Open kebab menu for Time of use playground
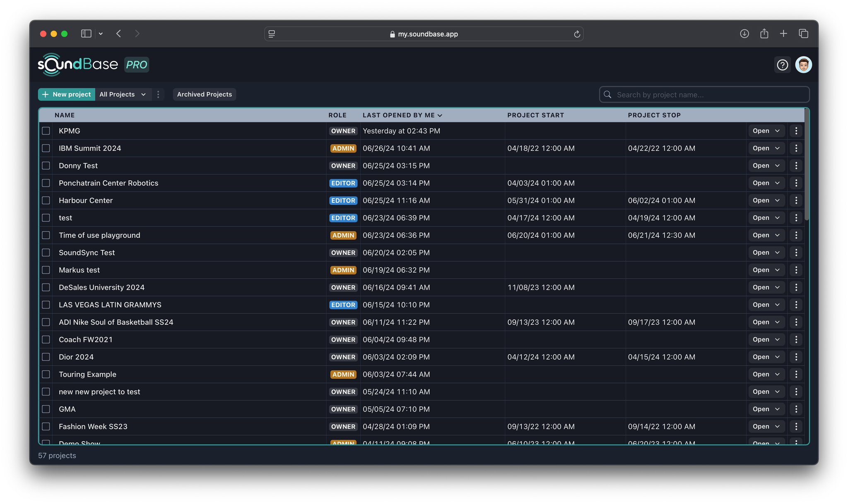 click(x=796, y=235)
